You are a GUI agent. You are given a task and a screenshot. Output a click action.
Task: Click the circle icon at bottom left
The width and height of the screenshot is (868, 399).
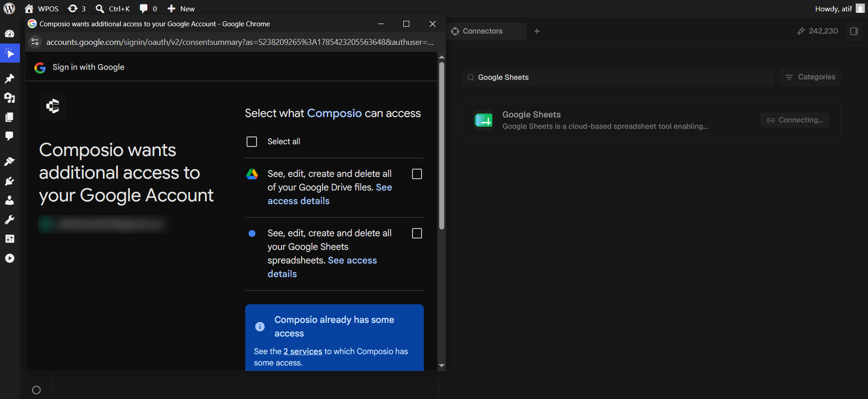click(37, 390)
